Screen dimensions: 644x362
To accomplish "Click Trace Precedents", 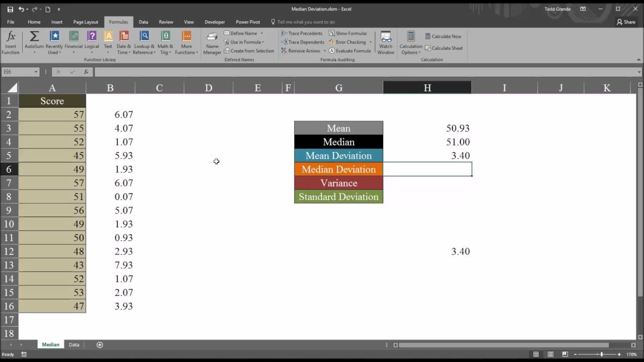I will (302, 33).
